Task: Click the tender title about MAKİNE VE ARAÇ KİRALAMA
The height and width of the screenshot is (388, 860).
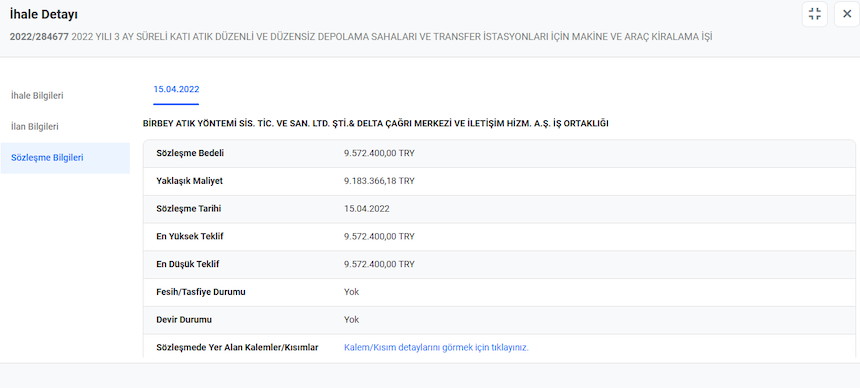Action: tap(392, 37)
